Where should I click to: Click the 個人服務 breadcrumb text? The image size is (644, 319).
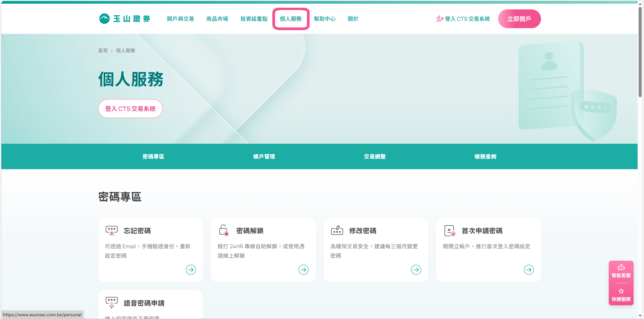coord(125,51)
